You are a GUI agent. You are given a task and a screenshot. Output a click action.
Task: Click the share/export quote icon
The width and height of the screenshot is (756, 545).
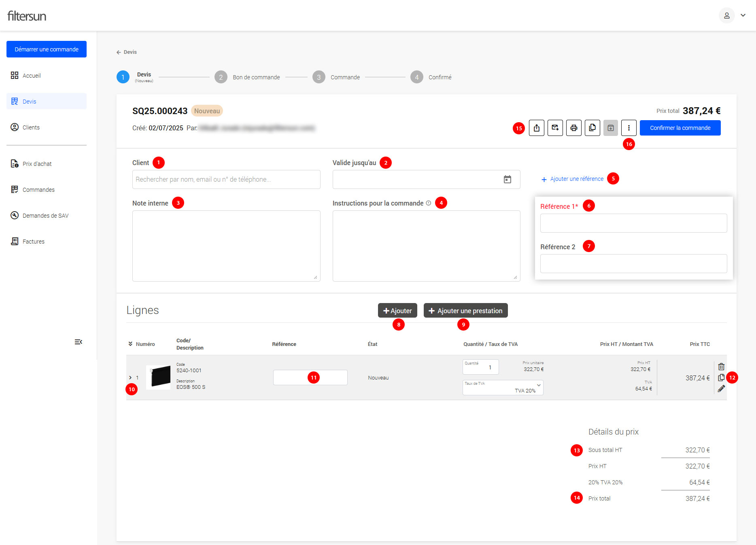(x=536, y=128)
